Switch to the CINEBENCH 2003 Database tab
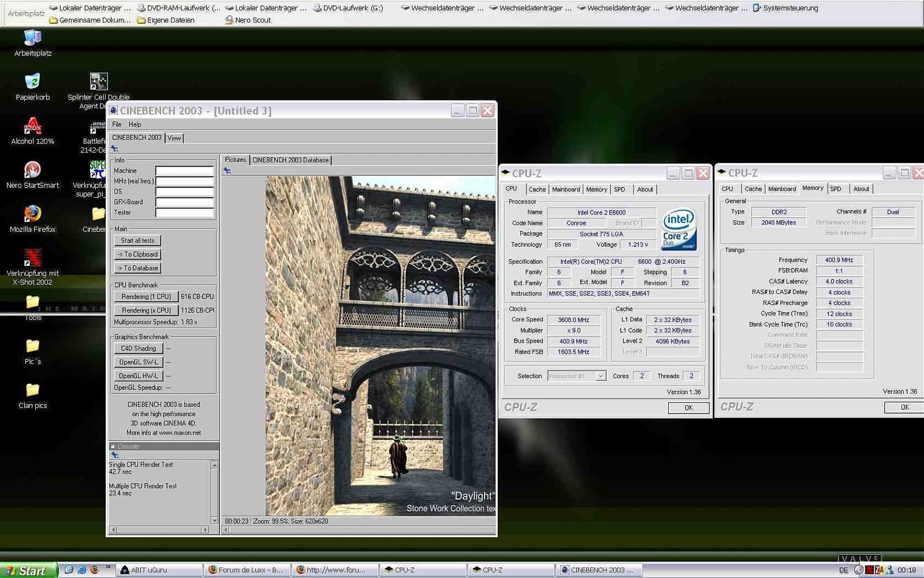Viewport: 924px width, 578px height. 290,160
